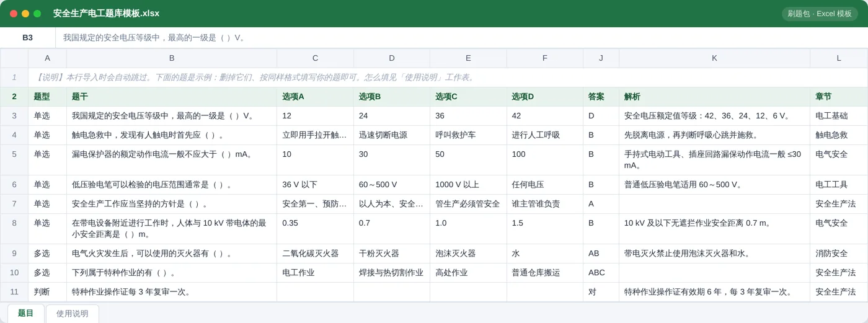Click chapter cell 电工工具

[839, 185]
